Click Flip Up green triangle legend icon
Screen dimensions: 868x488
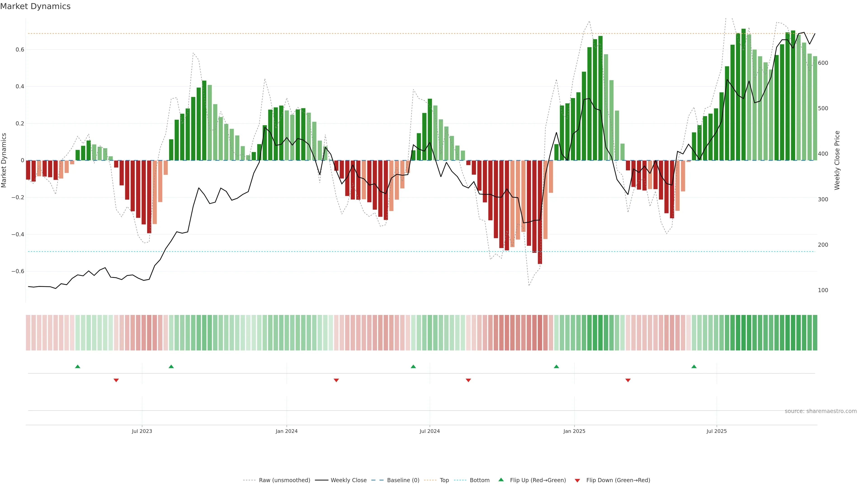[501, 480]
